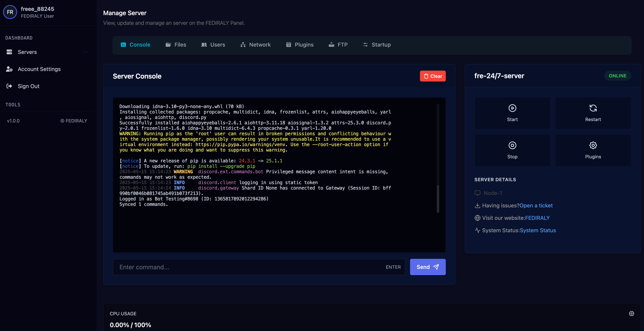Click the Plugins gear icon in server panel

point(593,145)
